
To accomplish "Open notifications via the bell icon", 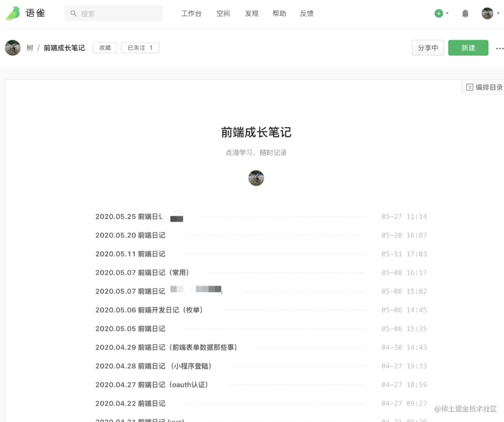I will (x=465, y=13).
